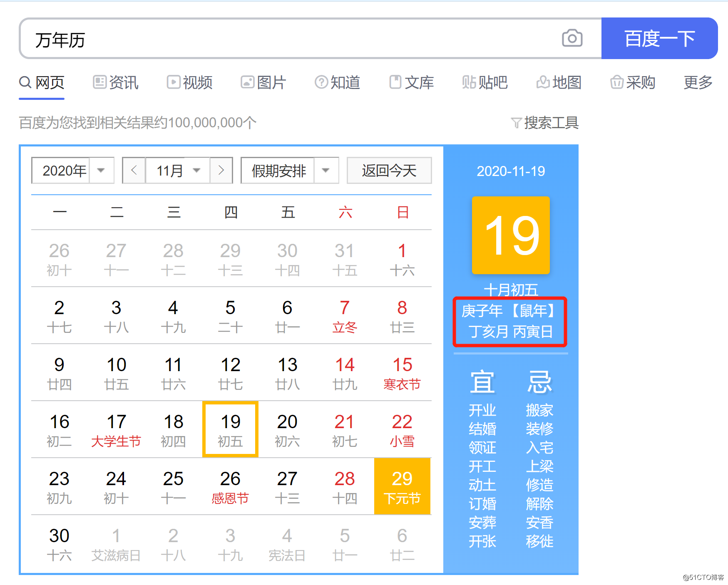The image size is (728, 585).
Task: Select November 7 立冬 date
Action: point(345,316)
